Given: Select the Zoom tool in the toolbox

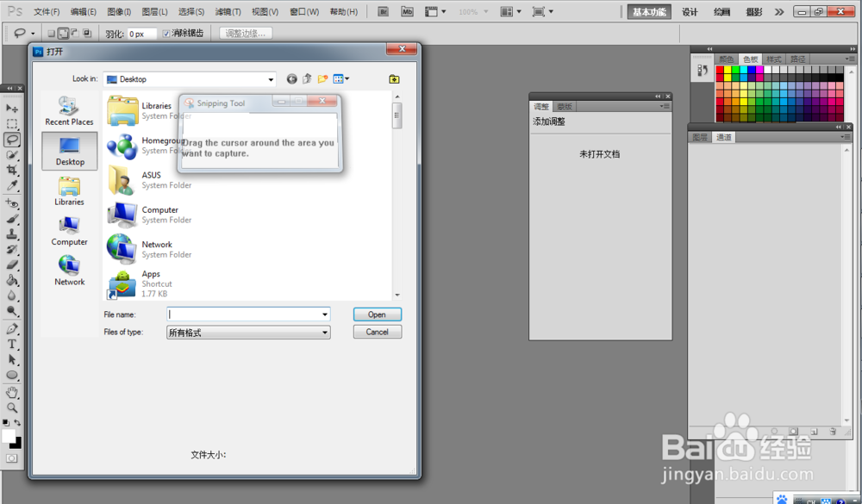Looking at the screenshot, I should point(11,408).
